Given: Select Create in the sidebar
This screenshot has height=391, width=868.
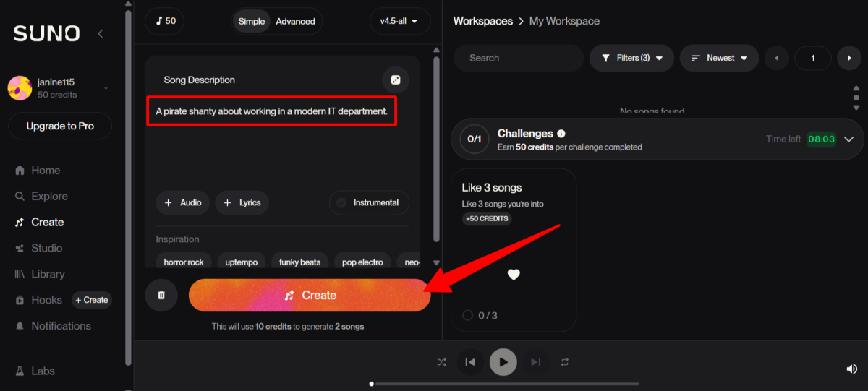Looking at the screenshot, I should (40, 223).
